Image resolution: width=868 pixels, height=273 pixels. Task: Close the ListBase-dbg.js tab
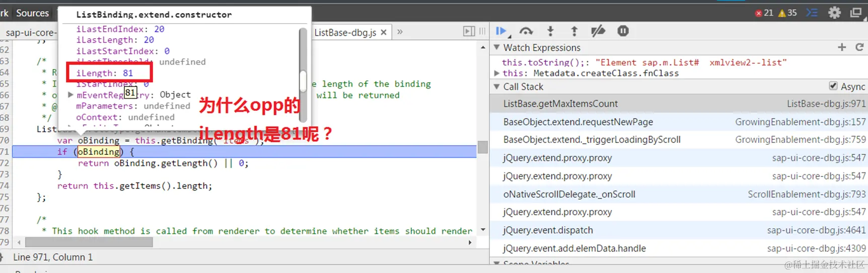(384, 32)
